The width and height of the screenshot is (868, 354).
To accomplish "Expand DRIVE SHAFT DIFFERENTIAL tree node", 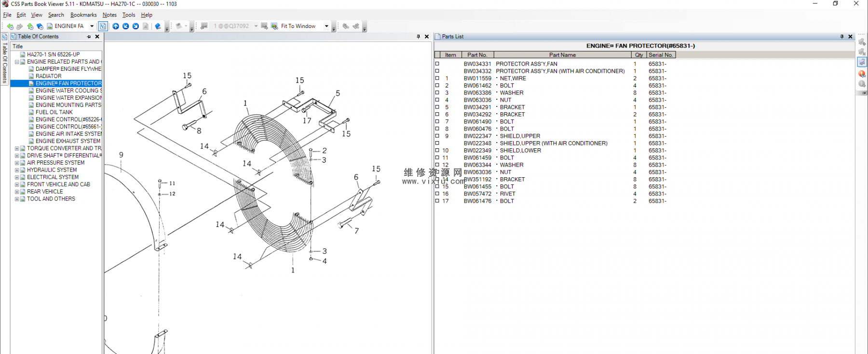I will coord(17,156).
